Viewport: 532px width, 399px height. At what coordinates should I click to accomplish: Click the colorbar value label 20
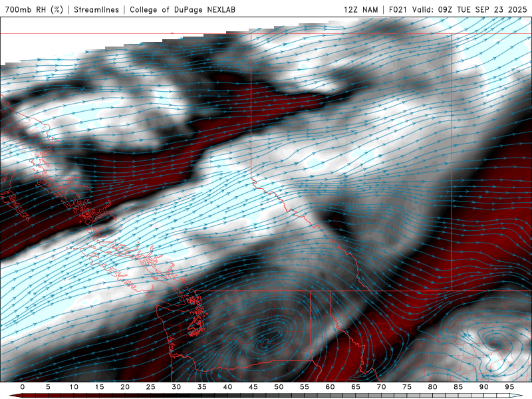coord(125,387)
